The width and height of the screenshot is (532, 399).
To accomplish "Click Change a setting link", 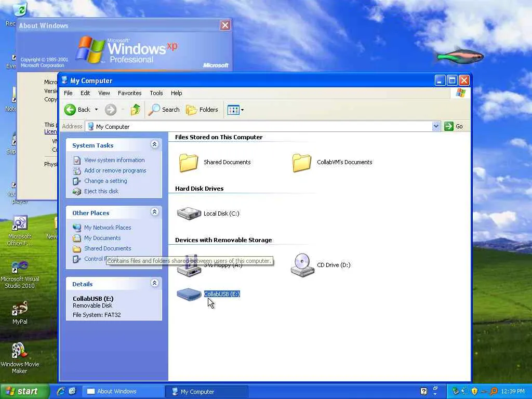I will pos(105,181).
